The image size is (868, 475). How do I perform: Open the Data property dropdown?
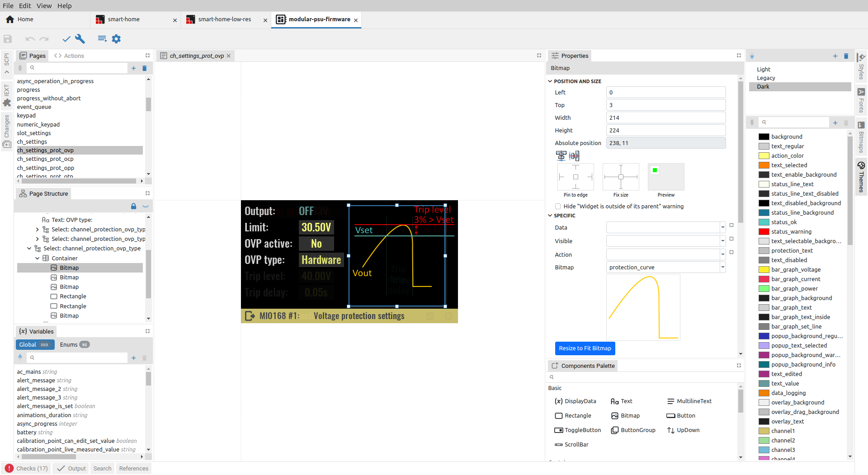pos(722,228)
